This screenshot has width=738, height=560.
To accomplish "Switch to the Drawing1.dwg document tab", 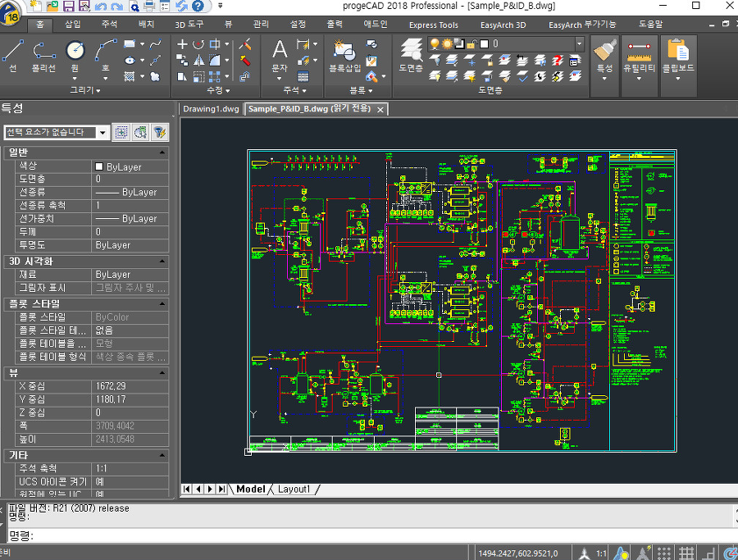I will point(211,109).
